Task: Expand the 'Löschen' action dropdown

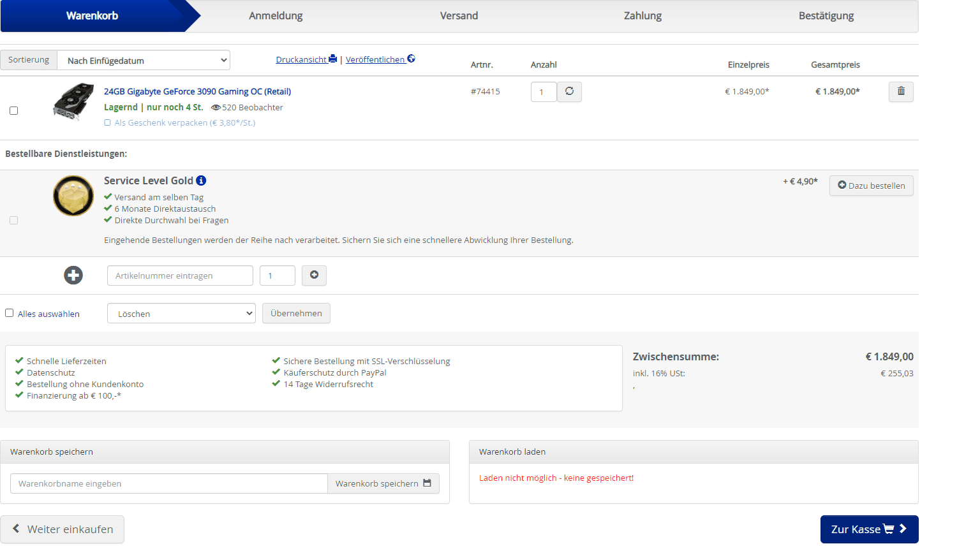Action: coord(181,313)
